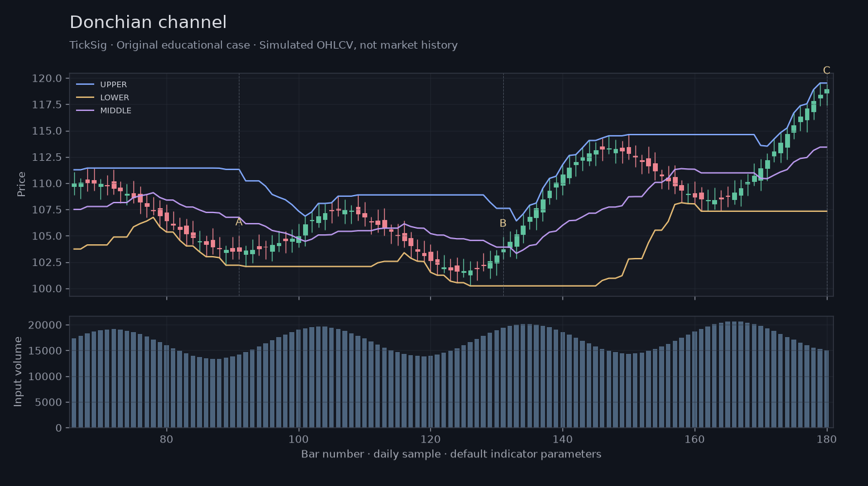The width and height of the screenshot is (868, 486).
Task: Click the LOWER legend label
Action: pos(115,98)
